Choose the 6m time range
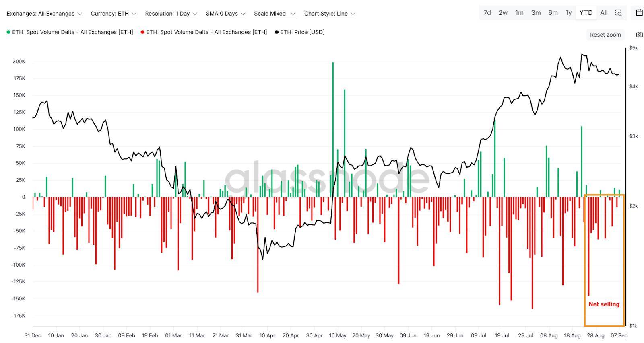The height and width of the screenshot is (343, 644). (x=553, y=13)
